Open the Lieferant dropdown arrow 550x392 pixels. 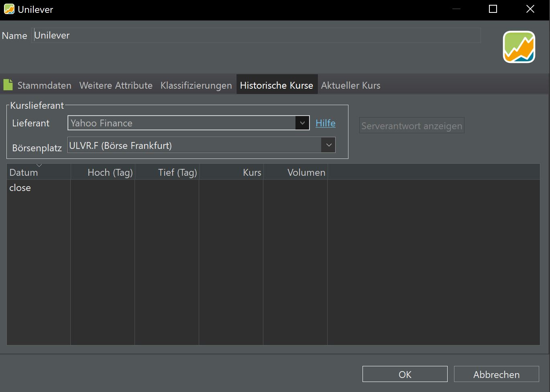302,123
